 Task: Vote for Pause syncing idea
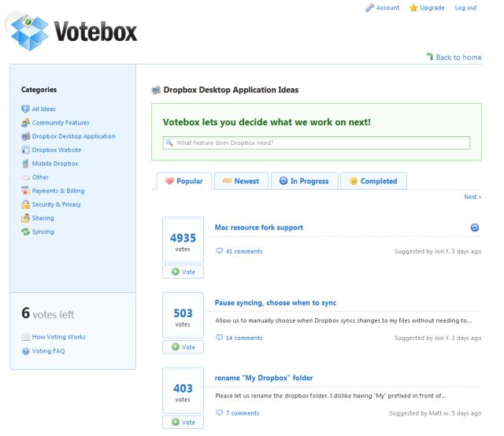pyautogui.click(x=183, y=347)
